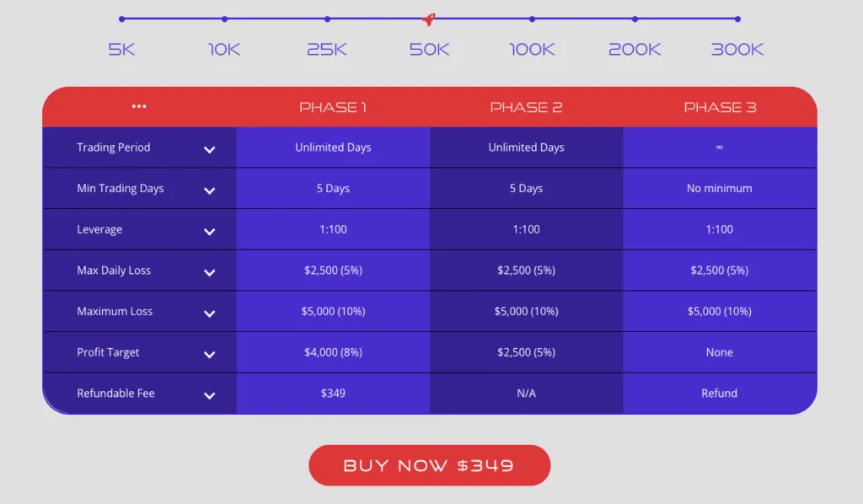
Task: Click the Phase 1 column header
Action: tap(333, 106)
